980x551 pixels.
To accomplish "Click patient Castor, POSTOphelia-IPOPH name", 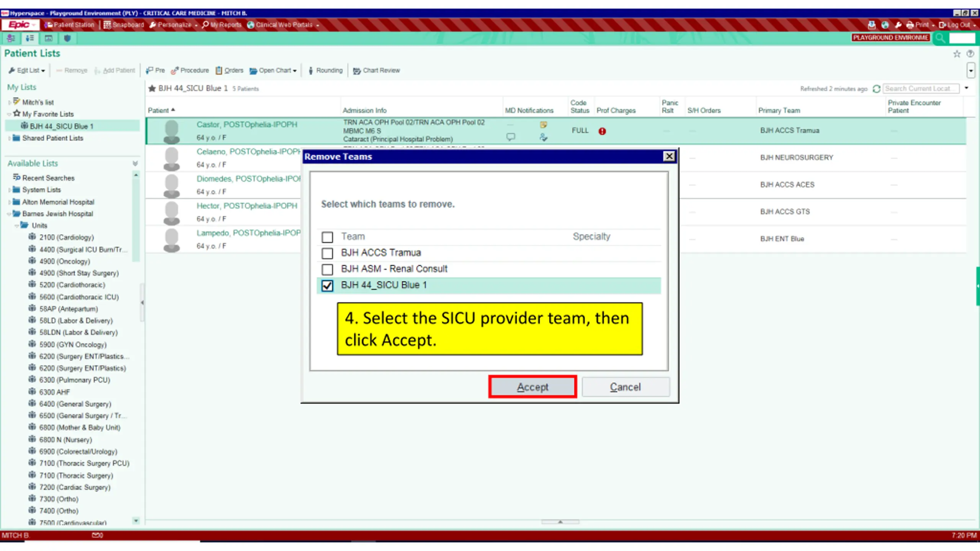I will (x=247, y=125).
